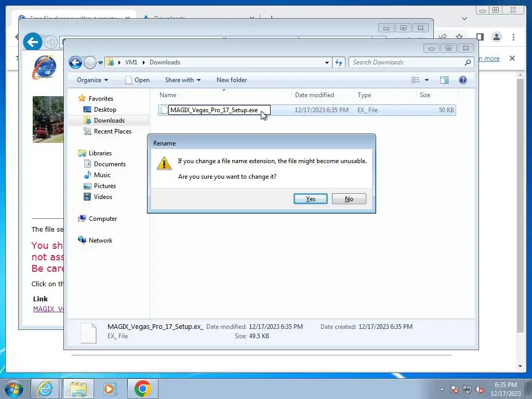This screenshot has width=532, height=399.
Task: Click search magnifier icon
Action: 468,62
